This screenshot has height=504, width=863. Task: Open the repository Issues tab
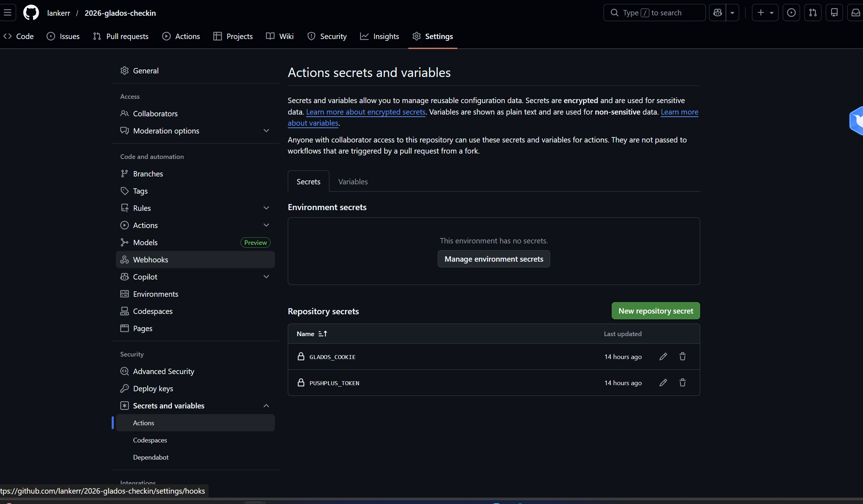click(63, 36)
